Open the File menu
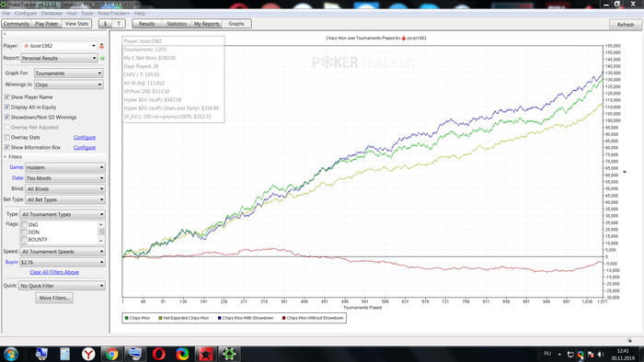Image resolution: width=644 pixels, height=362 pixels. (6, 14)
